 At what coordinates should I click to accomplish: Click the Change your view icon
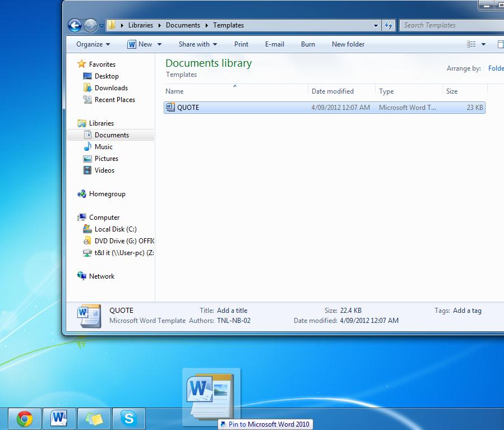pyautogui.click(x=471, y=44)
